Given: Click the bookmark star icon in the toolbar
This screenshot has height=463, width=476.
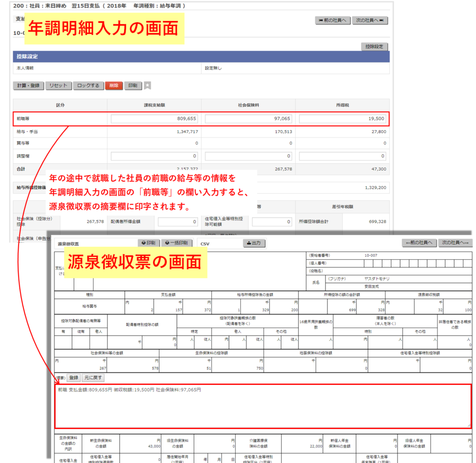Looking at the screenshot, I should click(x=147, y=85).
